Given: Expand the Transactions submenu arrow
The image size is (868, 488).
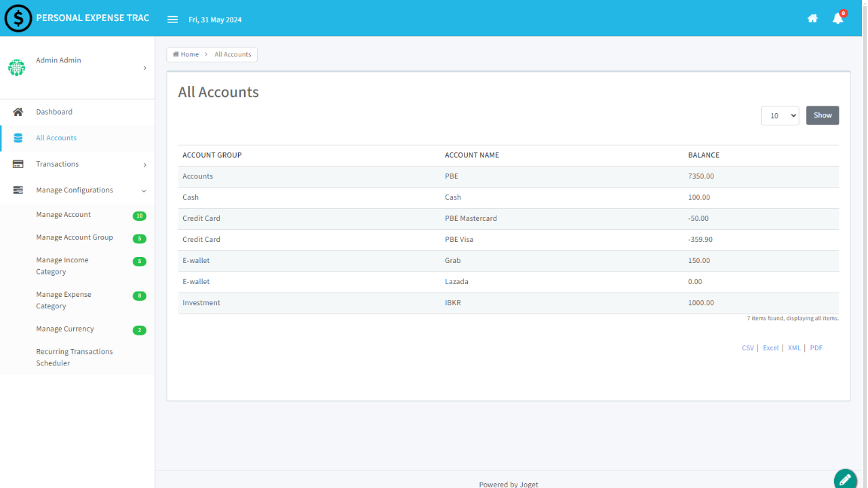Looking at the screenshot, I should click(x=144, y=165).
